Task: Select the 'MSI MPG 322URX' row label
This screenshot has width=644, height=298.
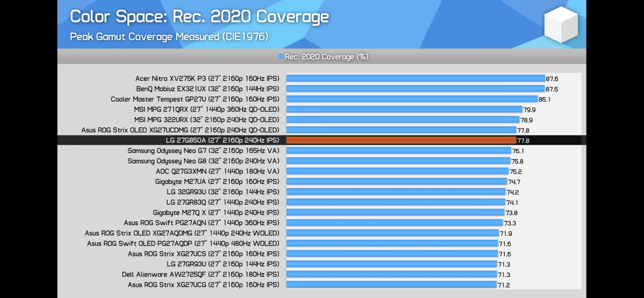Action: click(206, 120)
